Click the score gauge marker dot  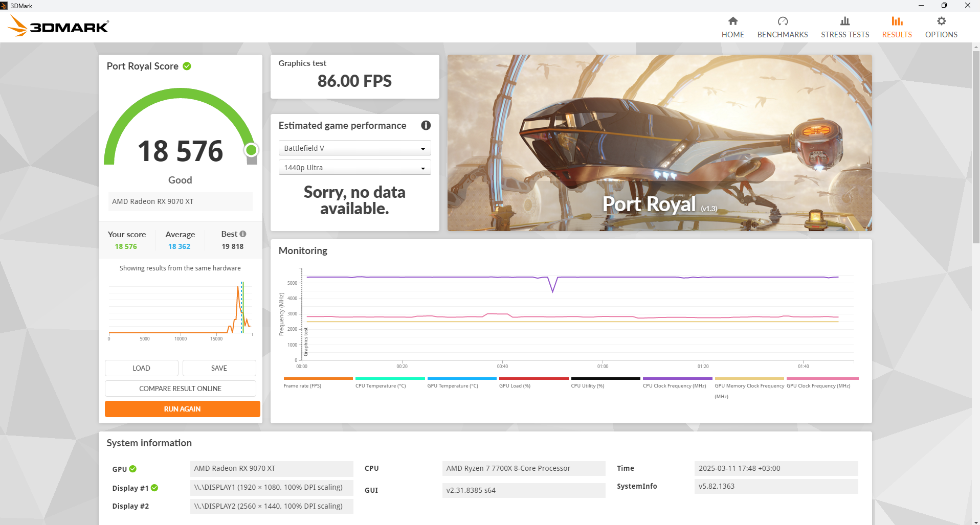point(251,150)
